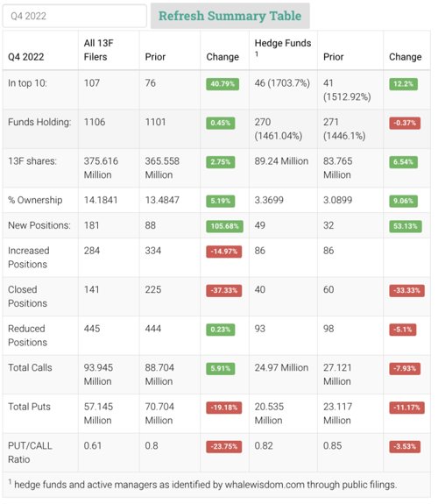438x504 pixels.
Task: Click the Hedge Funds footnote superscript 1
Action: coord(257,54)
